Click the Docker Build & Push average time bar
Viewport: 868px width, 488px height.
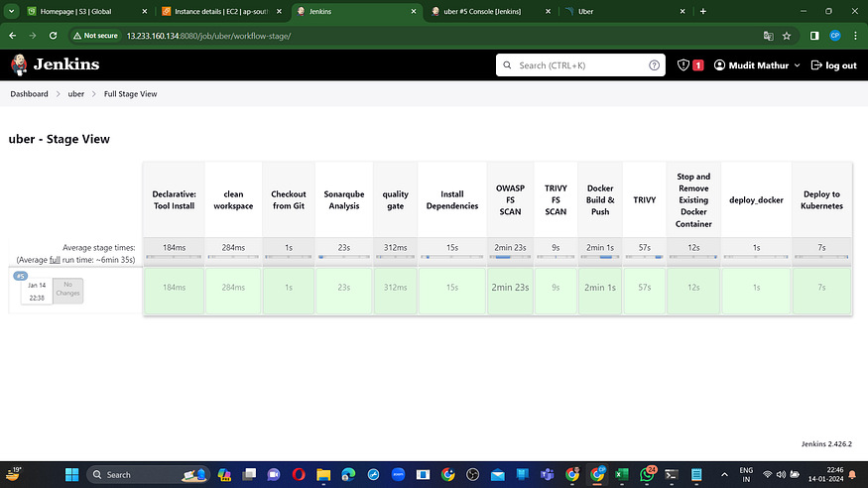(600, 257)
